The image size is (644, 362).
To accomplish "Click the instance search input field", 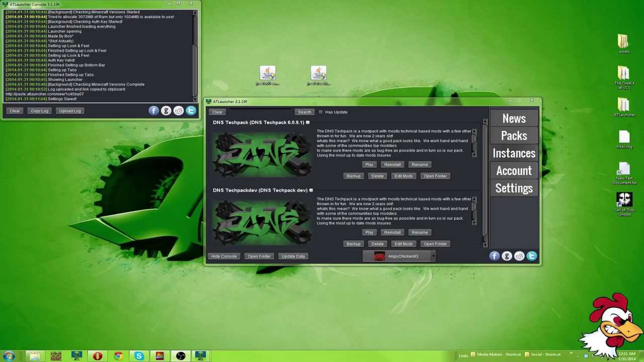I will [x=259, y=112].
